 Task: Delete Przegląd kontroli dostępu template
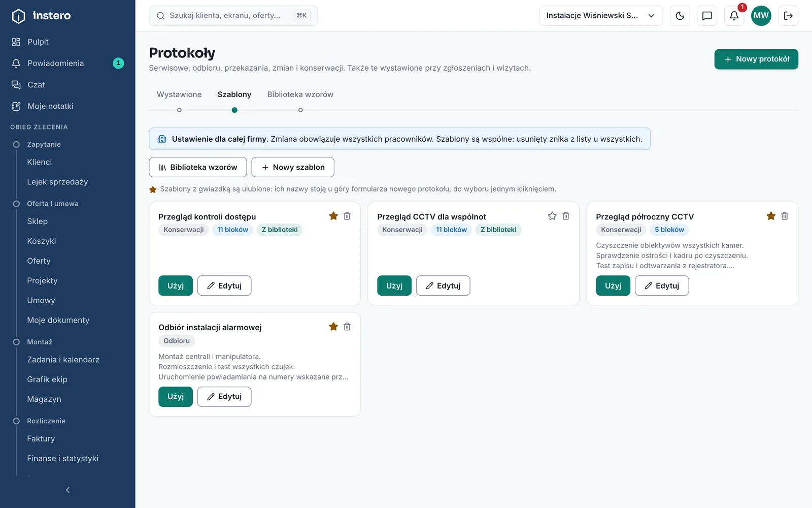point(347,216)
